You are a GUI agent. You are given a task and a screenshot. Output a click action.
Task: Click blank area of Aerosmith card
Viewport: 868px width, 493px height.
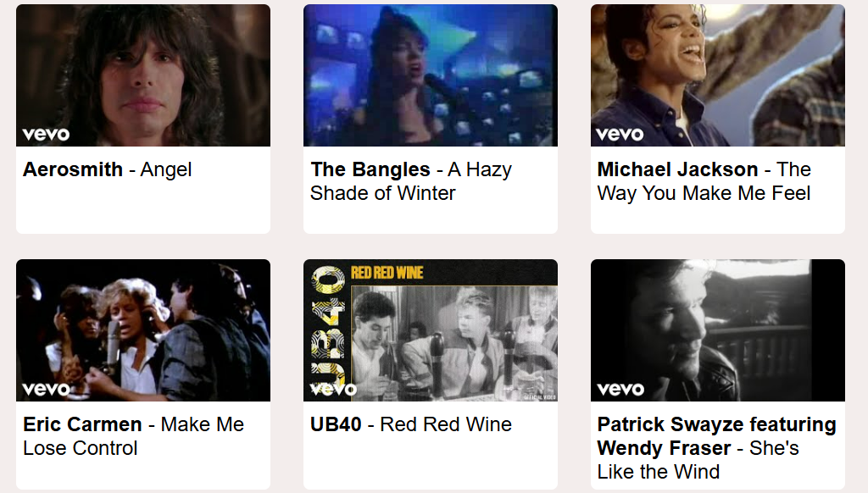click(142, 210)
